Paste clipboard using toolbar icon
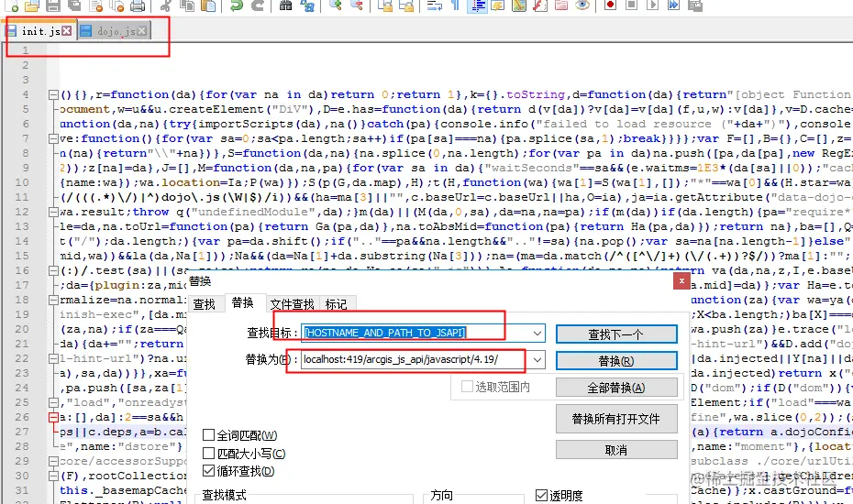The image size is (853, 504). [208, 5]
